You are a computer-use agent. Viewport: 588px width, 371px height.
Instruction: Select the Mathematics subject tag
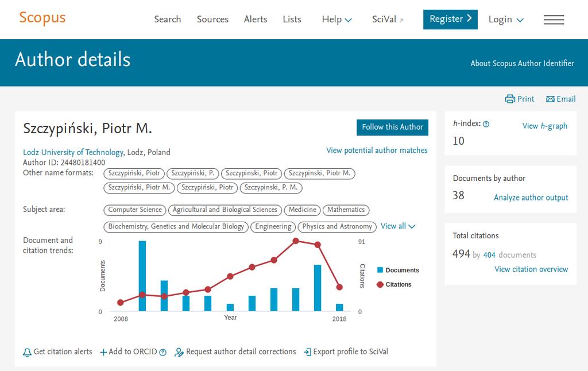pyautogui.click(x=346, y=210)
